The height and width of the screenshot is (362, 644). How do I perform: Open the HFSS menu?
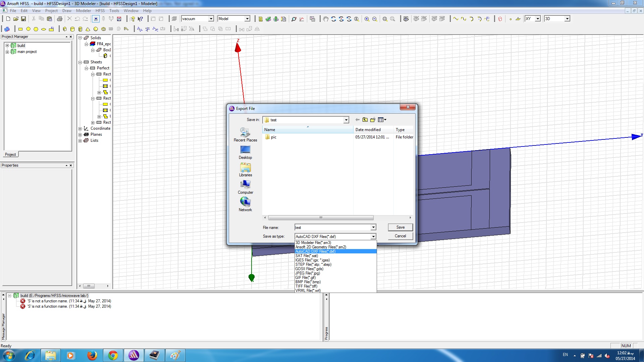pos(100,11)
